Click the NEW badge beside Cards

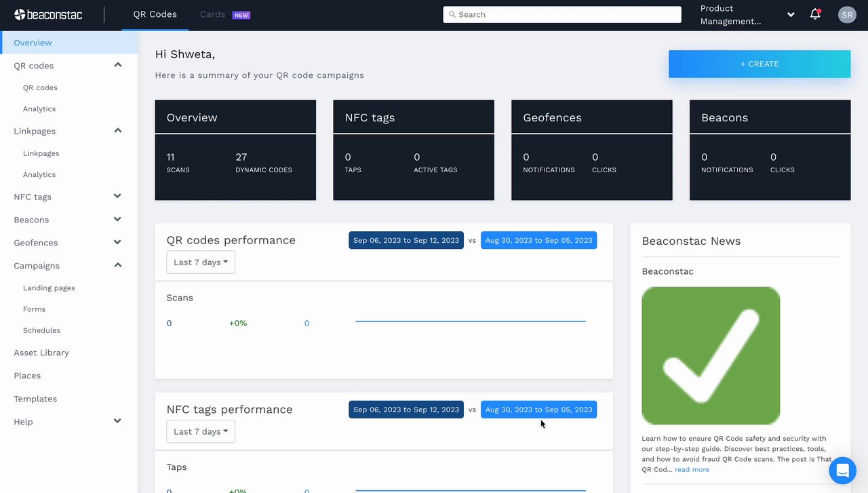point(241,15)
